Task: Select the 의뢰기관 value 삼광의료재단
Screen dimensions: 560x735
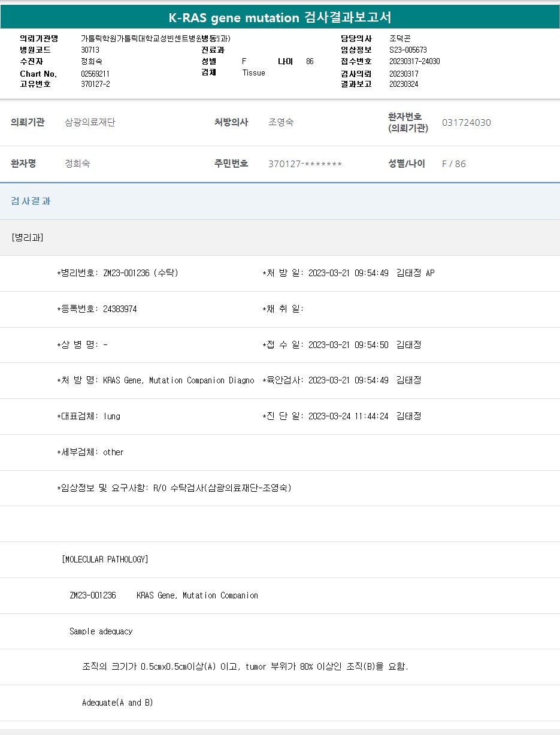Action: [x=90, y=123]
